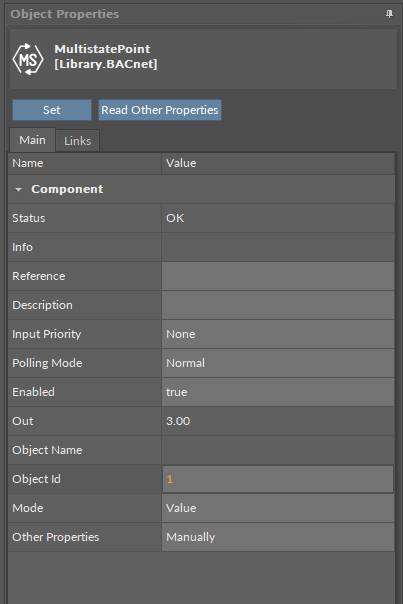The width and height of the screenshot is (403, 604).
Task: Click the MultistatePoint MS hexagon icon
Action: [28, 59]
